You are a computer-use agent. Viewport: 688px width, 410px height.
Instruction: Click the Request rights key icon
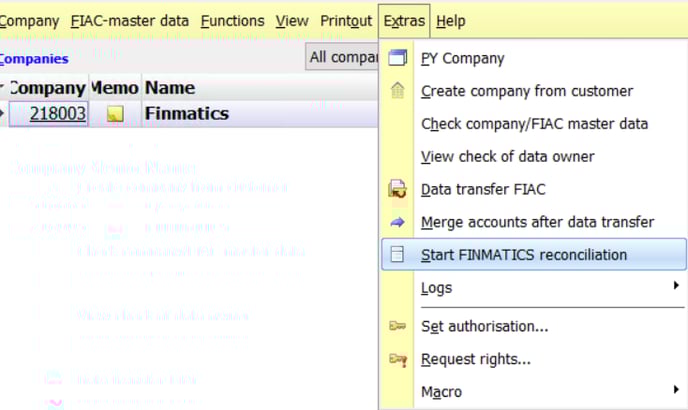tap(398, 360)
